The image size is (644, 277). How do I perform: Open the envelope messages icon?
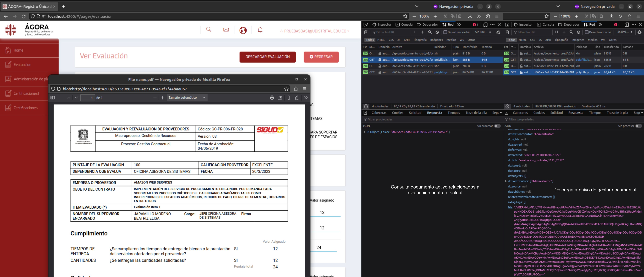226,29
